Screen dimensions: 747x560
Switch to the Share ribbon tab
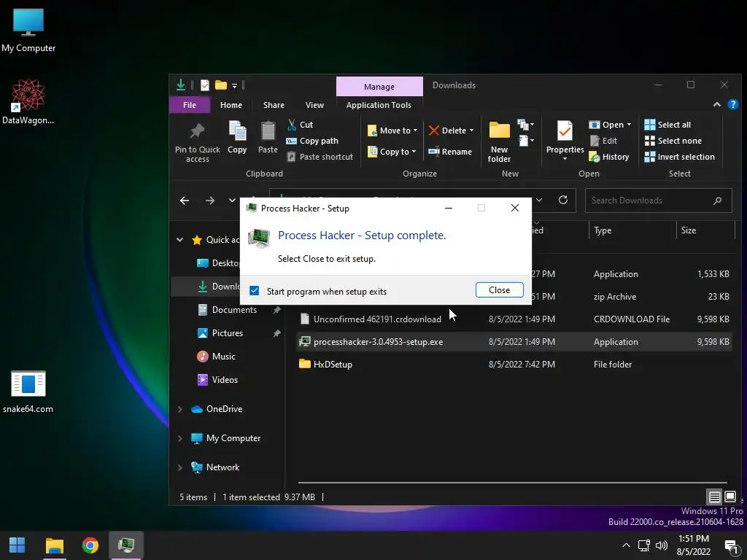tap(274, 105)
